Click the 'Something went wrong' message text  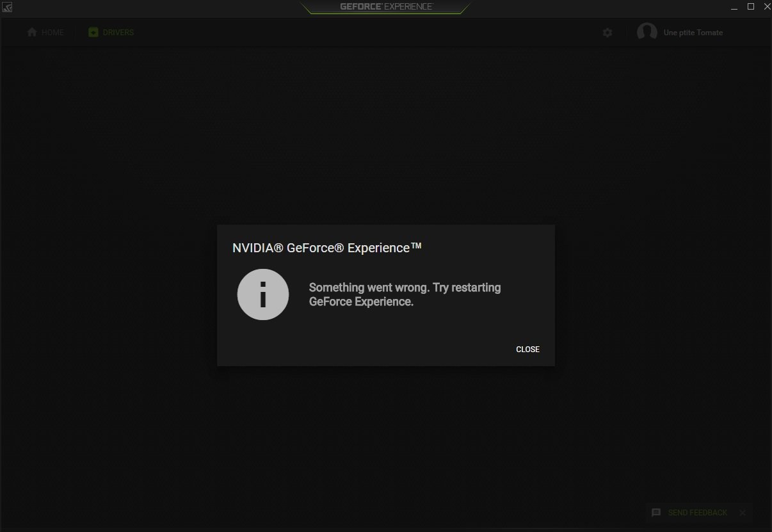[405, 294]
